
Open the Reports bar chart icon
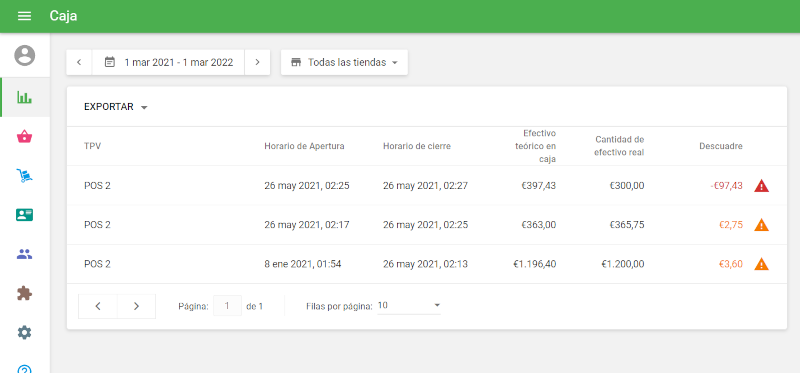[x=24, y=97]
